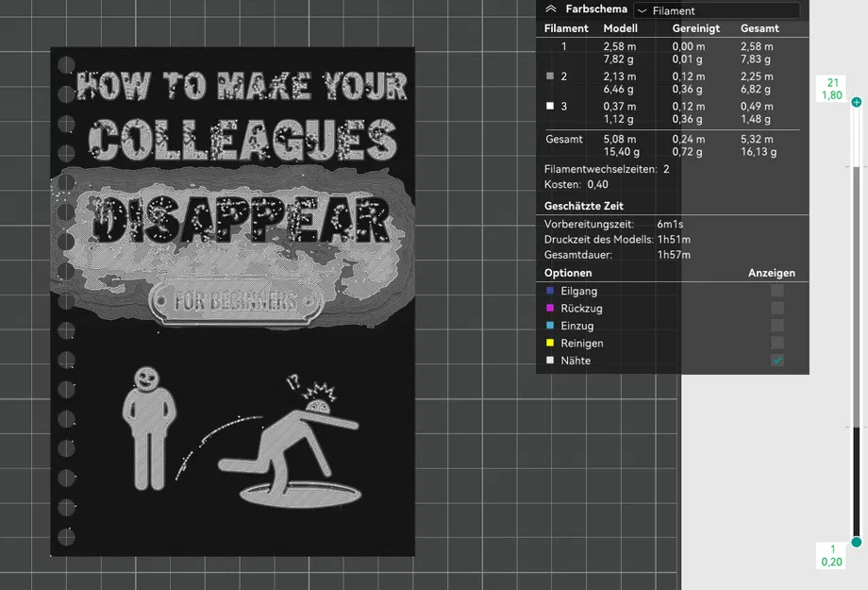Click the blue Eilgang color swatch
This screenshot has width=868, height=590.
(x=550, y=291)
